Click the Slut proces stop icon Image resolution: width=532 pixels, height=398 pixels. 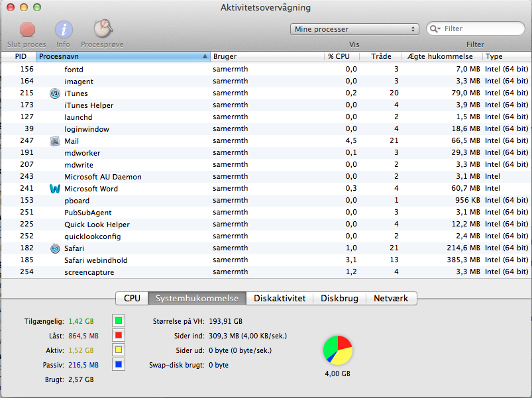[x=27, y=30]
